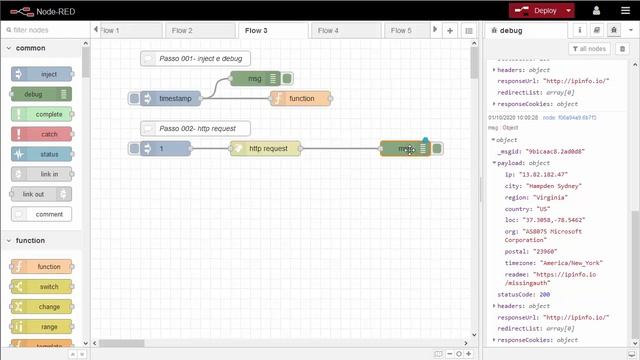Select the timestamp node on canvas

click(171, 98)
